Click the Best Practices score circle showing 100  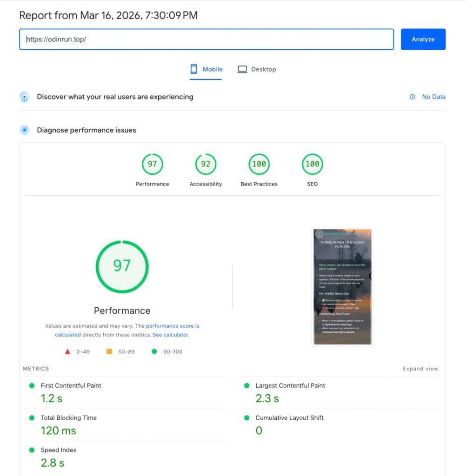click(x=259, y=164)
